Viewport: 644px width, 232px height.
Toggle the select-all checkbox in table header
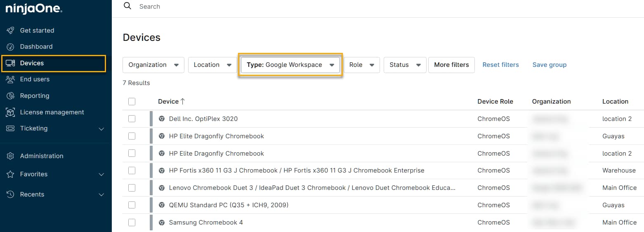(132, 102)
